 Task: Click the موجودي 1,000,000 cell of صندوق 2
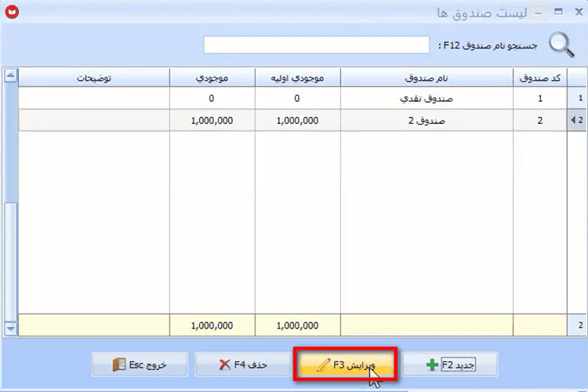[x=212, y=121]
